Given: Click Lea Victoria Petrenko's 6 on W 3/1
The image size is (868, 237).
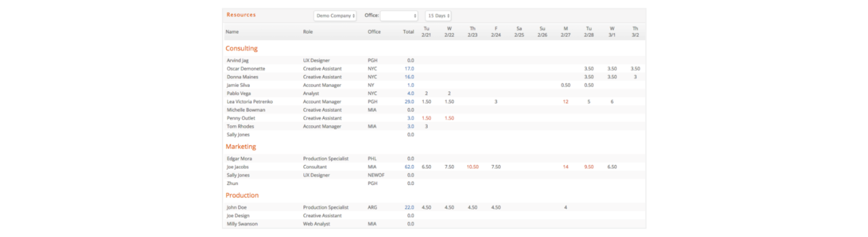Looking at the screenshot, I should coord(612,102).
